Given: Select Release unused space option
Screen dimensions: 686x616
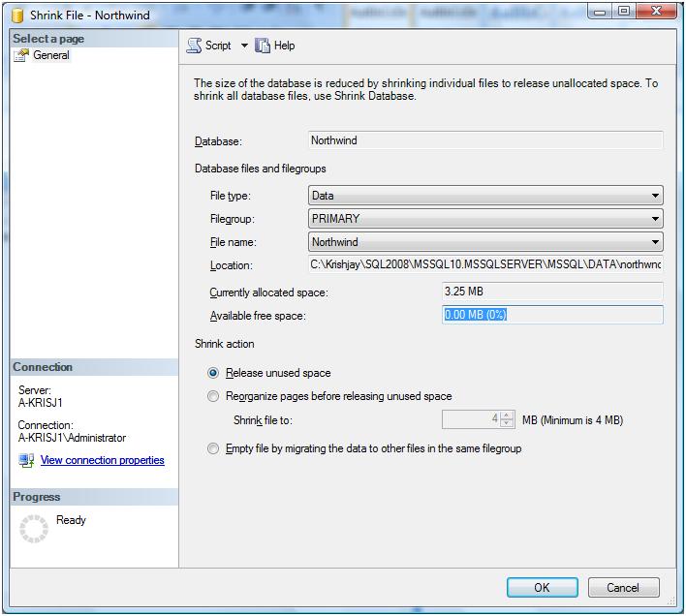Looking at the screenshot, I should coord(213,373).
